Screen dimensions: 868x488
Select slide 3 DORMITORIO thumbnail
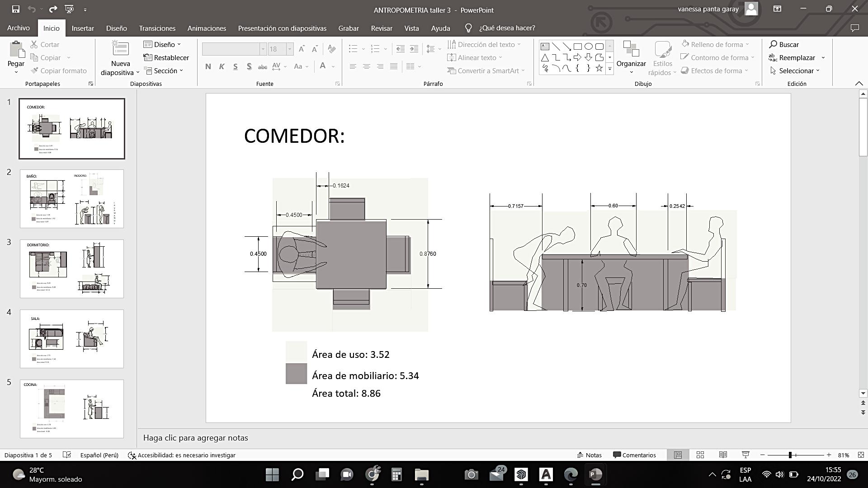pyautogui.click(x=71, y=269)
